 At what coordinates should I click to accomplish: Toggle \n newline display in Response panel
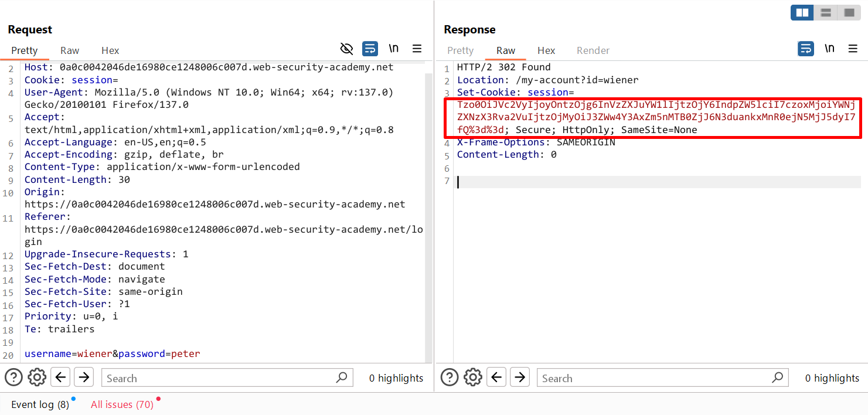coord(830,49)
